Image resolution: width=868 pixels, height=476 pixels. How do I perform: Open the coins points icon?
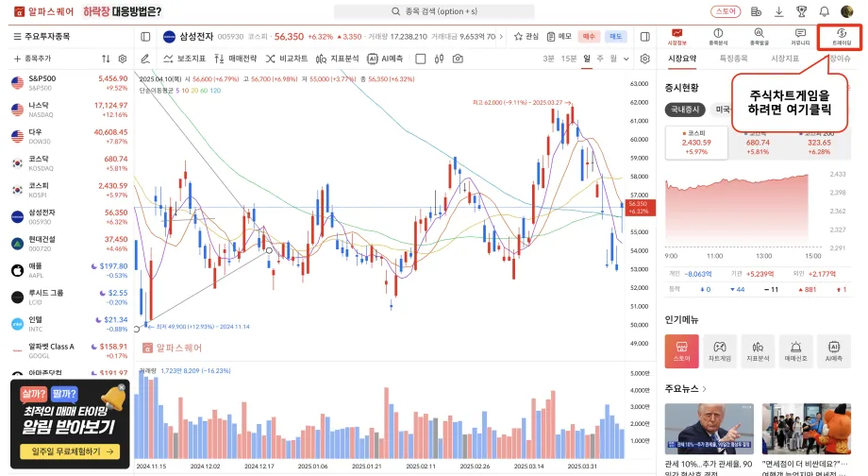pos(756,11)
